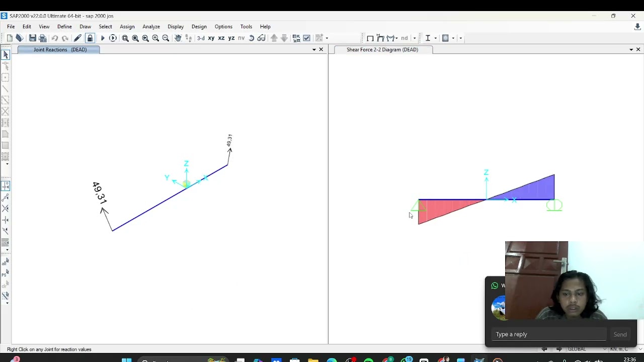Open Shear Force window list dropdown
Screen dimensions: 644x362
coord(631,50)
